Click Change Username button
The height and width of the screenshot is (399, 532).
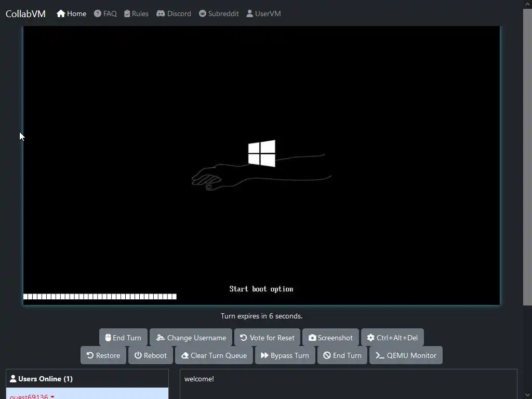tap(191, 338)
